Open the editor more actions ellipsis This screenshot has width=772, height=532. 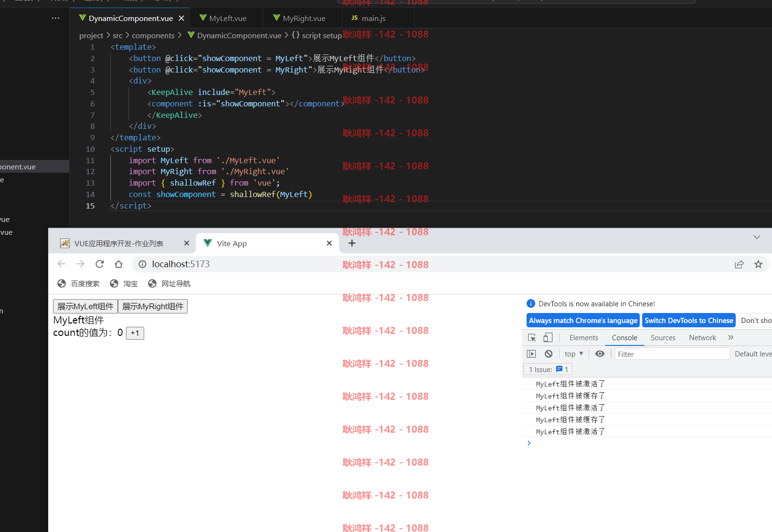point(56,18)
